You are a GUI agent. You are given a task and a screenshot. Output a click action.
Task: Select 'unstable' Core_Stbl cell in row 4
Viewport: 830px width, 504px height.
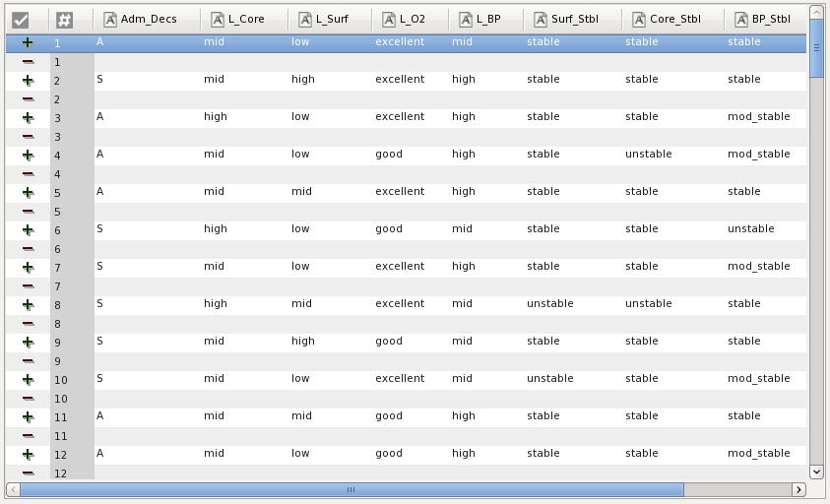(x=649, y=155)
